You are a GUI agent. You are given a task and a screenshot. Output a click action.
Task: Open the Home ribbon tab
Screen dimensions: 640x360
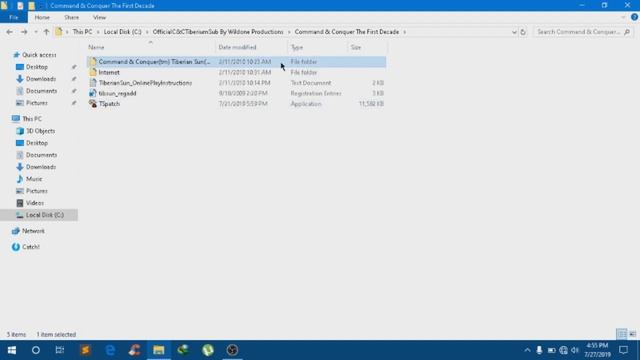click(42, 18)
